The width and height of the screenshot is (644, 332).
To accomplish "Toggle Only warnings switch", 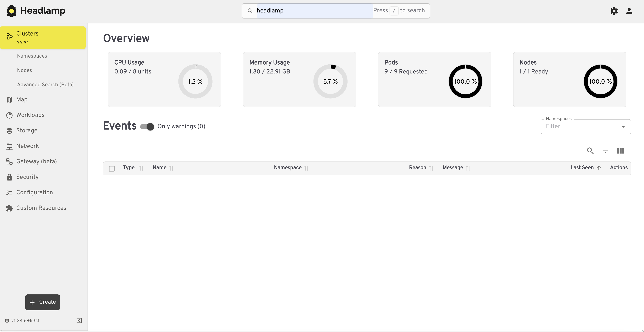I will pos(147,127).
